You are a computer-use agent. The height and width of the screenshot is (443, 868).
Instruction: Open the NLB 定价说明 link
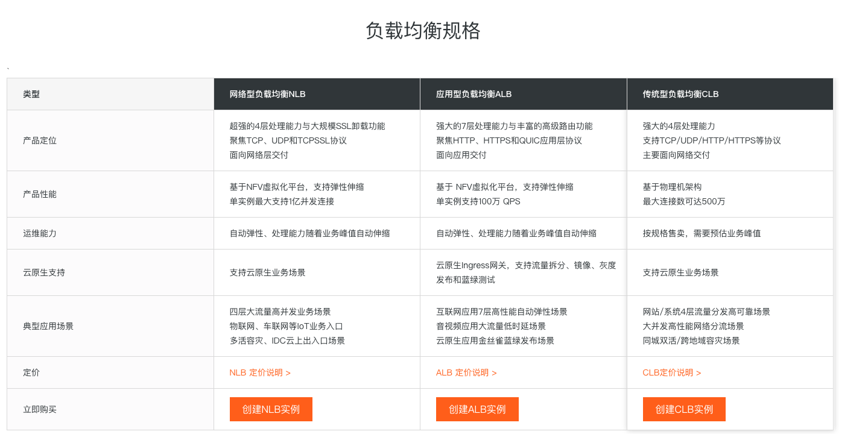[260, 372]
